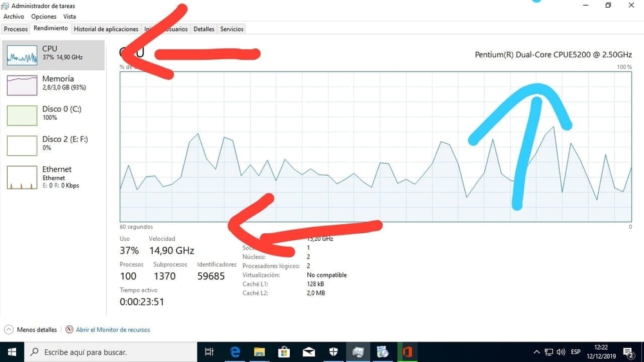Open Historial de aplicaciones tab
The image size is (644, 362).
click(x=106, y=29)
